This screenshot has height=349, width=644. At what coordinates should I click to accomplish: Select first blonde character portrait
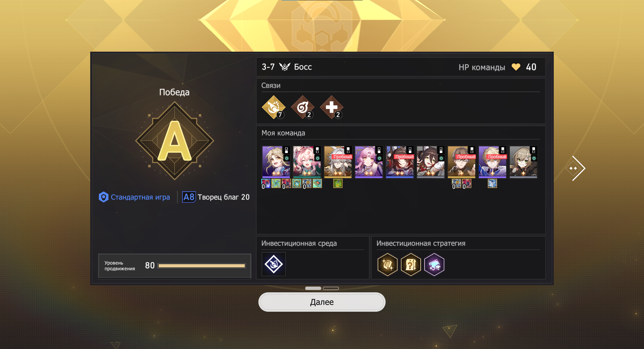tap(276, 162)
